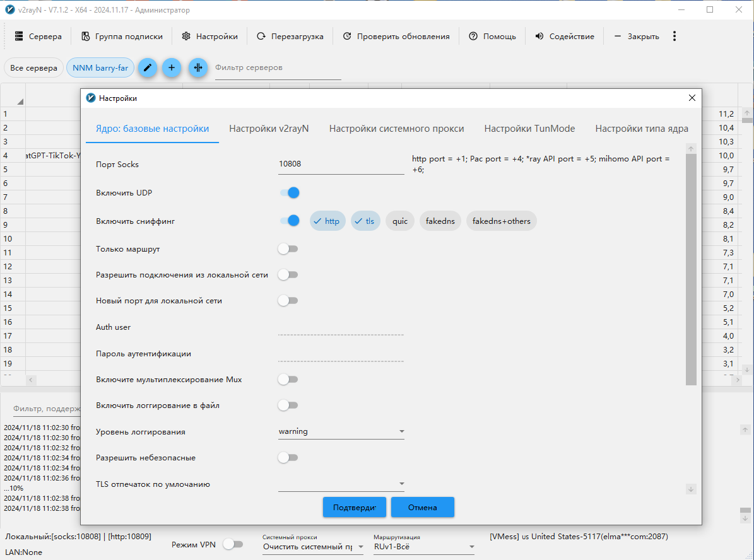Switch to Настройки TunMode tab
The image size is (754, 560).
point(529,129)
